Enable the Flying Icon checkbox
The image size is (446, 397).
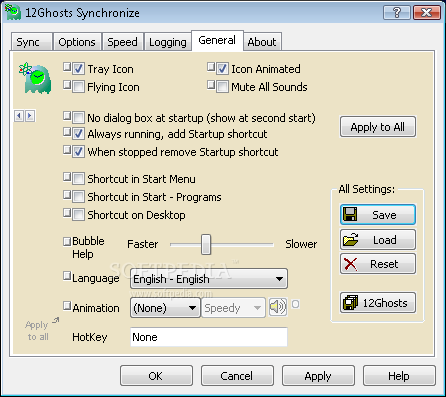point(78,87)
